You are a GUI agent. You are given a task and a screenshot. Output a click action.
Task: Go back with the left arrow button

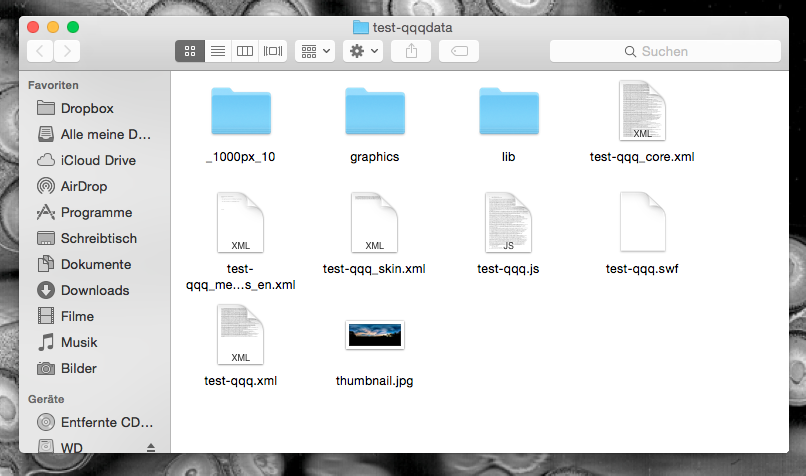tap(40, 51)
